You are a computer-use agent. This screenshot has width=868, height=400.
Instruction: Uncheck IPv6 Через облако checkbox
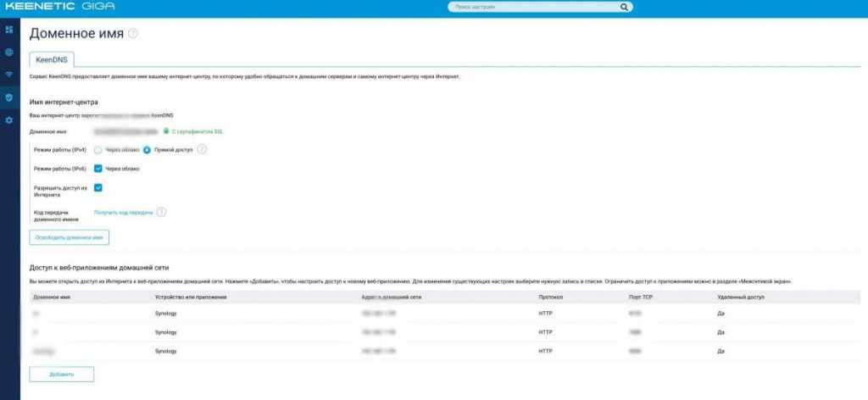click(98, 168)
